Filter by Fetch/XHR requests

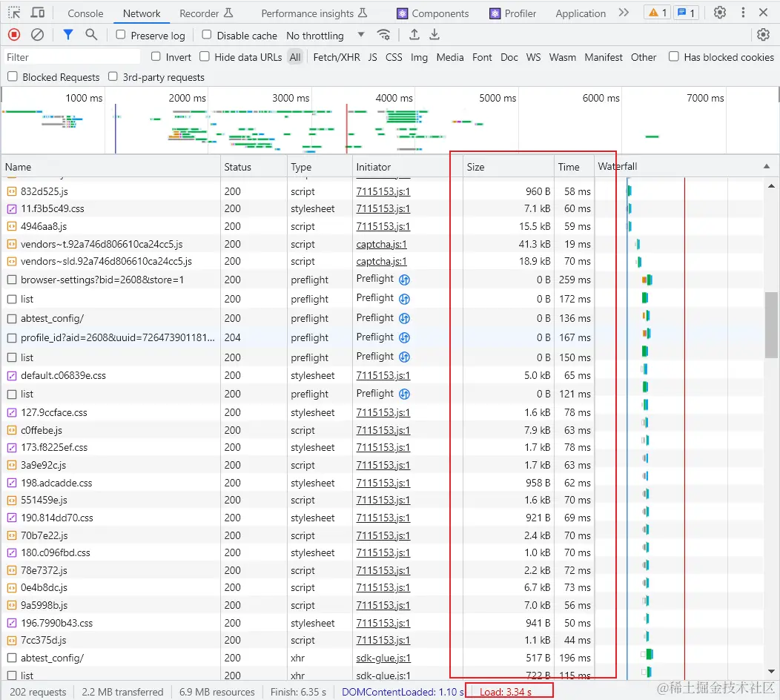337,57
